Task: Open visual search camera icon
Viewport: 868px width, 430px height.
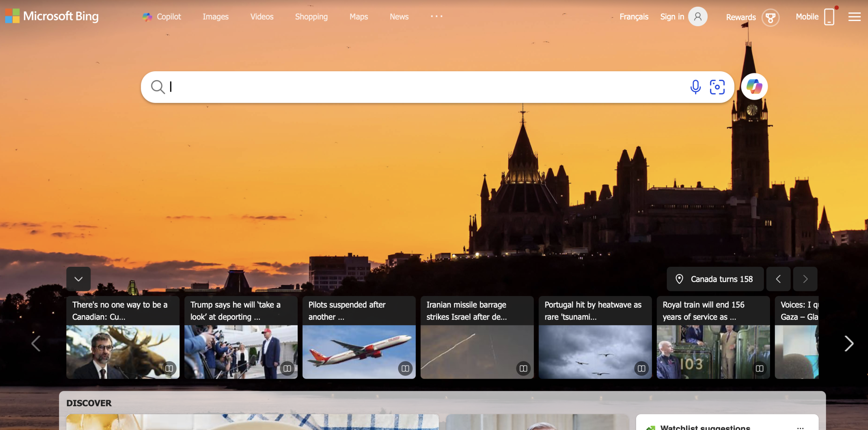Action: [x=717, y=87]
